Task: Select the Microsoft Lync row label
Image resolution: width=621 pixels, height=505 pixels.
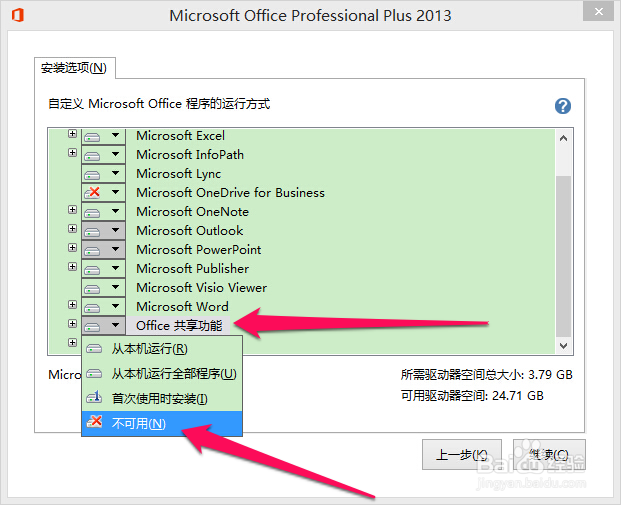Action: (x=179, y=173)
